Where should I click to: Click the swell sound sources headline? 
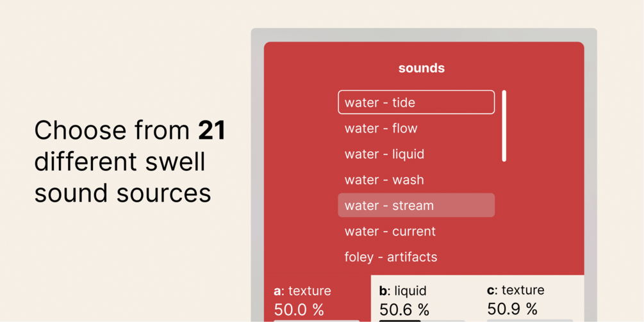click(122, 177)
